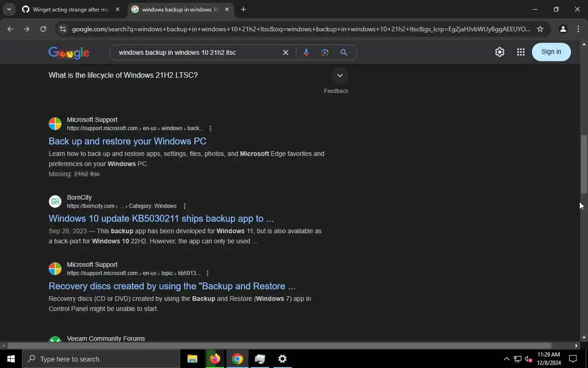
Task: Click the scroll up arrow on page
Action: coord(584,44)
